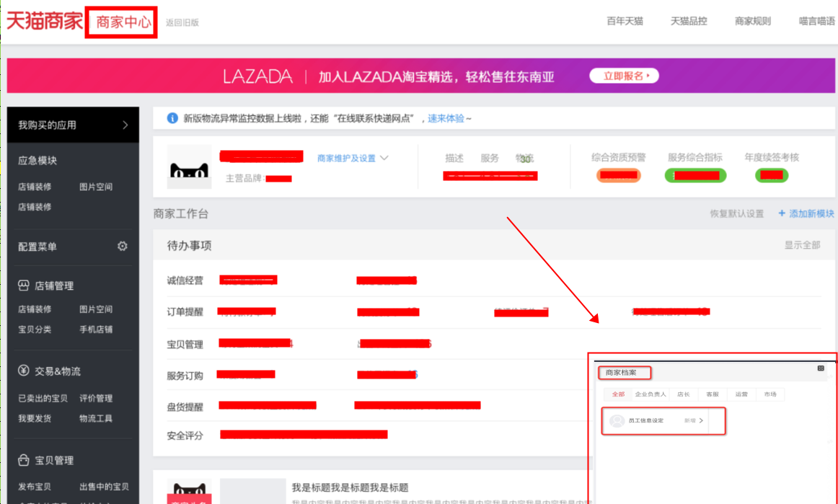Open 发布宝贝 in sidebar
838x504 pixels.
click(x=35, y=487)
